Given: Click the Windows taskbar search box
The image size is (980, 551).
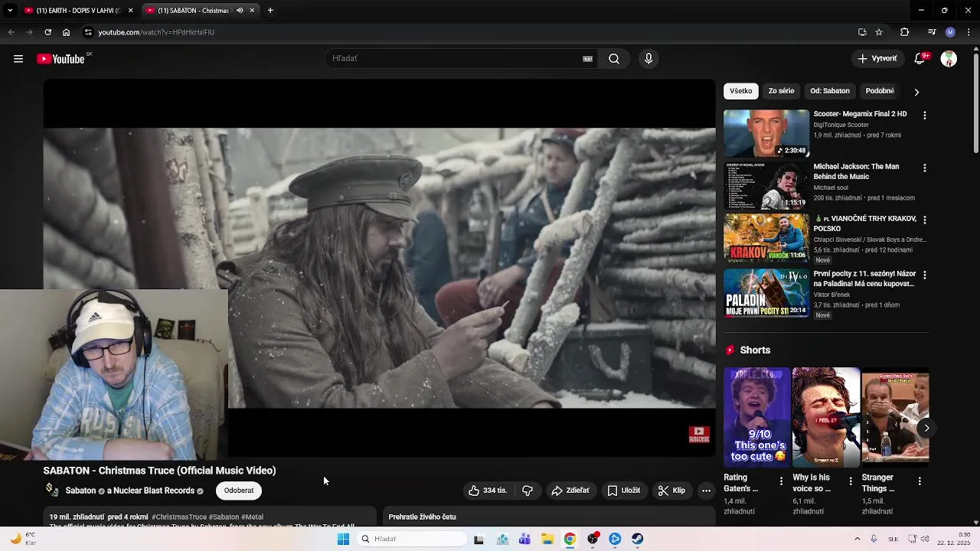Looking at the screenshot, I should coord(412,539).
